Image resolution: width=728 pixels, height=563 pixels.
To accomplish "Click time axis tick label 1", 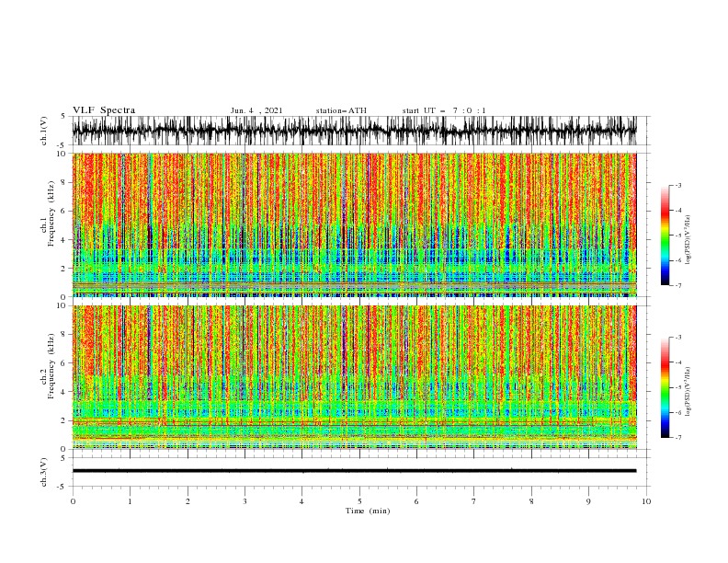I will (130, 501).
